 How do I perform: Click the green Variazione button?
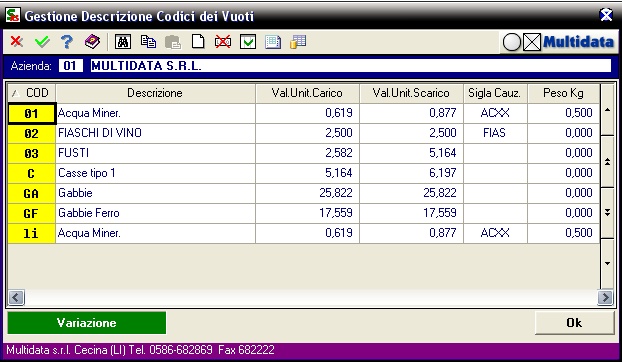(x=86, y=323)
